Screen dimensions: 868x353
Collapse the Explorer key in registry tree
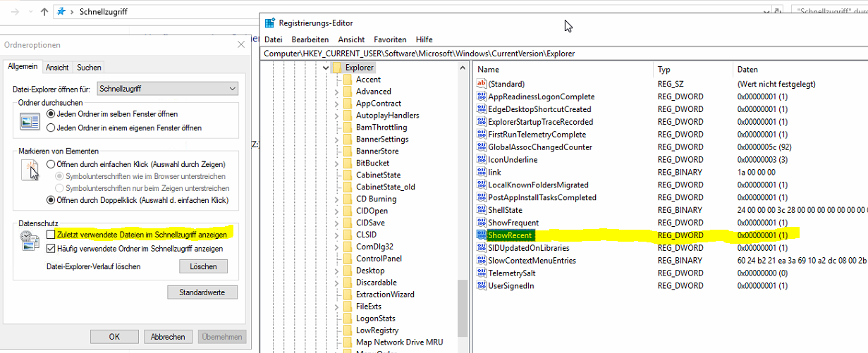click(325, 68)
